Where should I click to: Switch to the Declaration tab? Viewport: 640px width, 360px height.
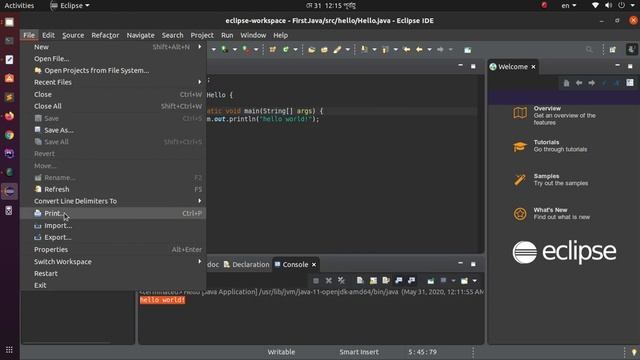pyautogui.click(x=246, y=264)
